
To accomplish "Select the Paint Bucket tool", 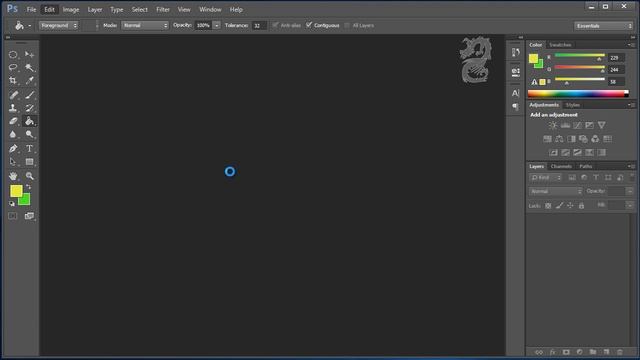I will [x=29, y=121].
